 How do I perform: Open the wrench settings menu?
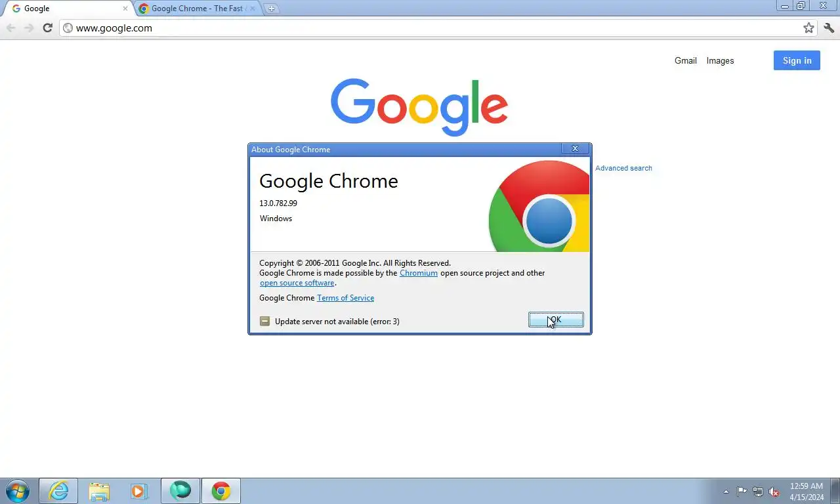pyautogui.click(x=829, y=28)
